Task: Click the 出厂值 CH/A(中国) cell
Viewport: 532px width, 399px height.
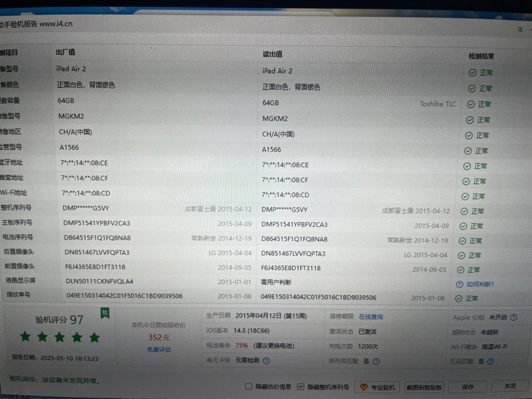Action: (x=75, y=132)
